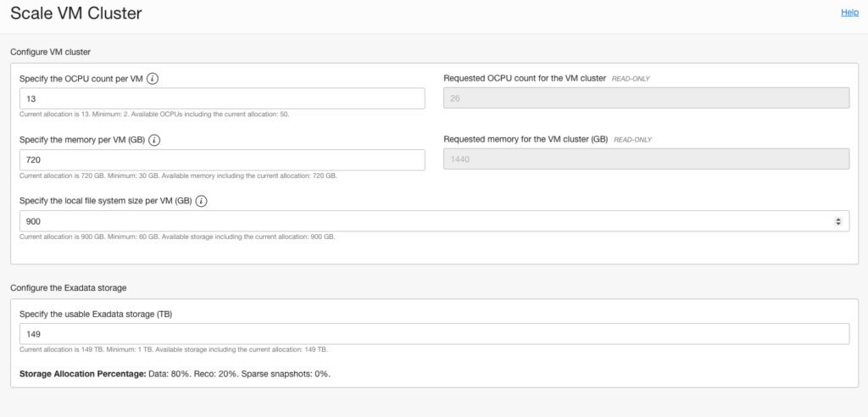Click the memory current allocation hint text
Viewport: 868px width, 417px height.
click(x=178, y=175)
